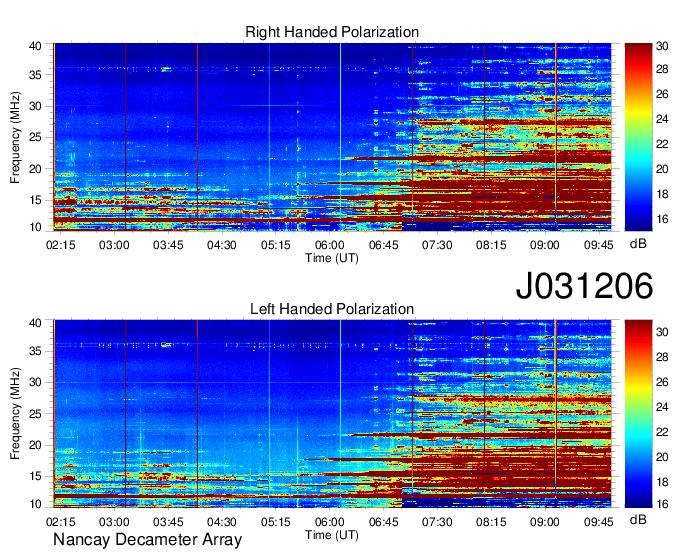Click "02:15" time tick on right-handed plot

coord(60,245)
